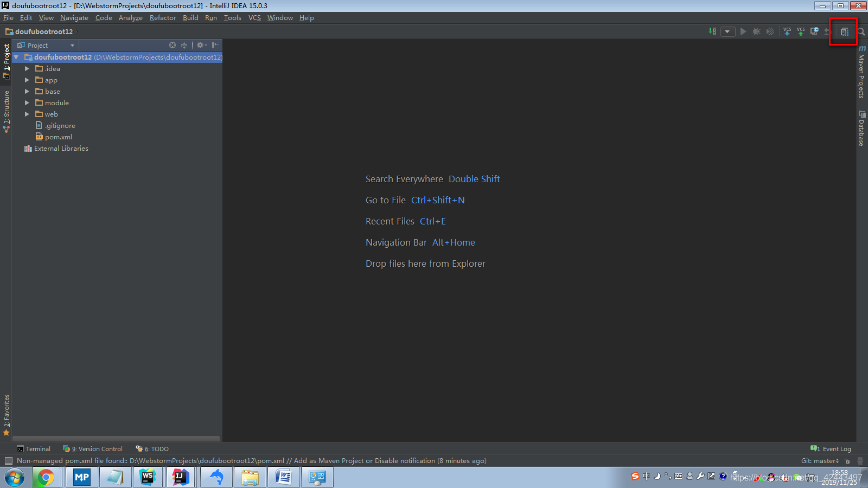This screenshot has width=868, height=488.
Task: Expand the module folder
Action: 27,102
